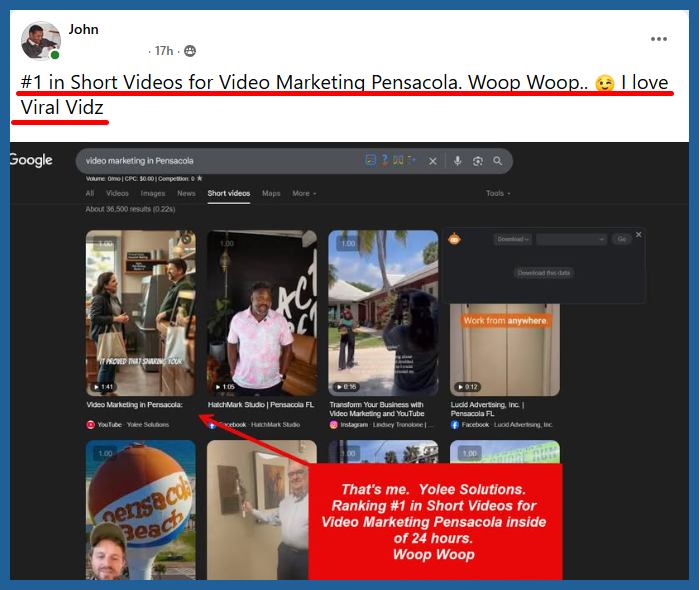Click the Go button in extension panel
The height and width of the screenshot is (590, 699).
click(622, 240)
